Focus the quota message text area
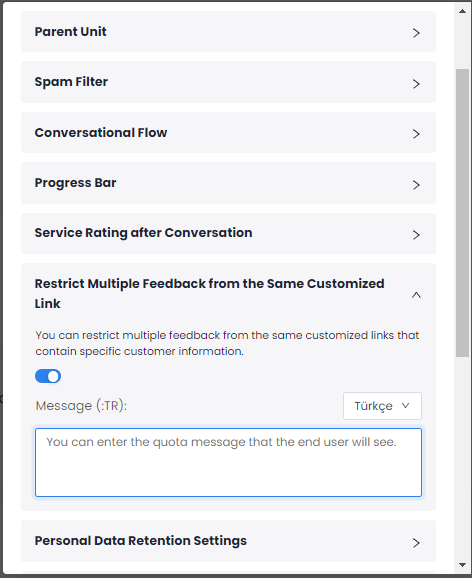 [x=228, y=462]
